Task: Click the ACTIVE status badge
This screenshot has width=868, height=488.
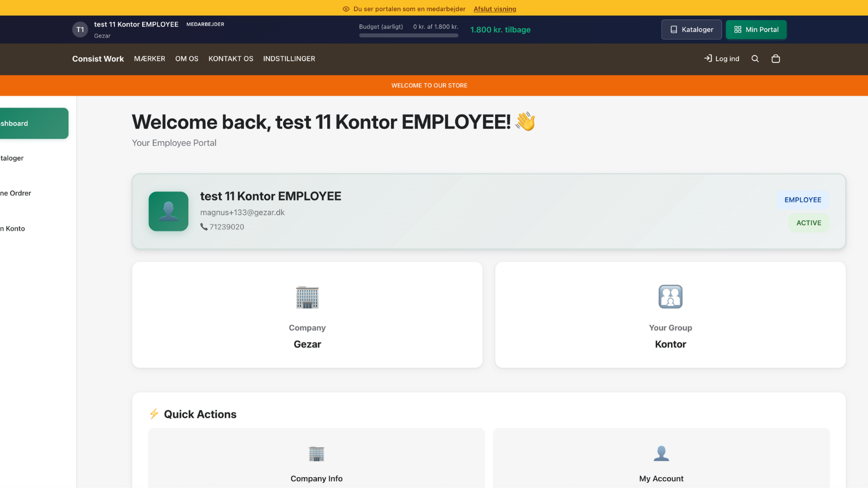Action: [x=808, y=222]
